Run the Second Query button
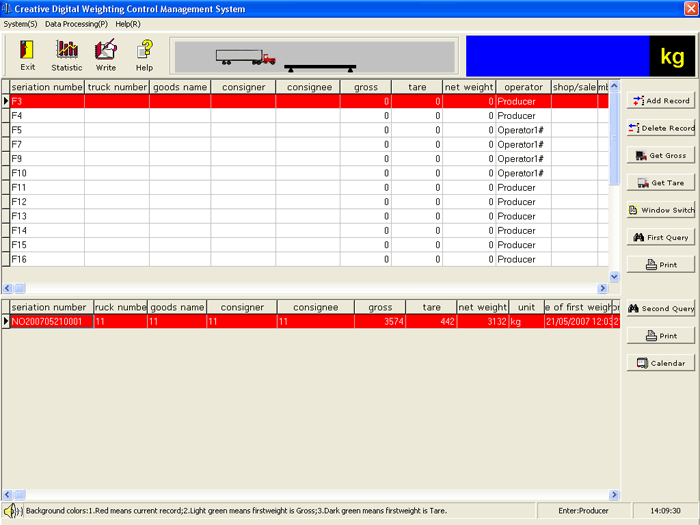Viewport: 700px width, 525px height. (661, 308)
